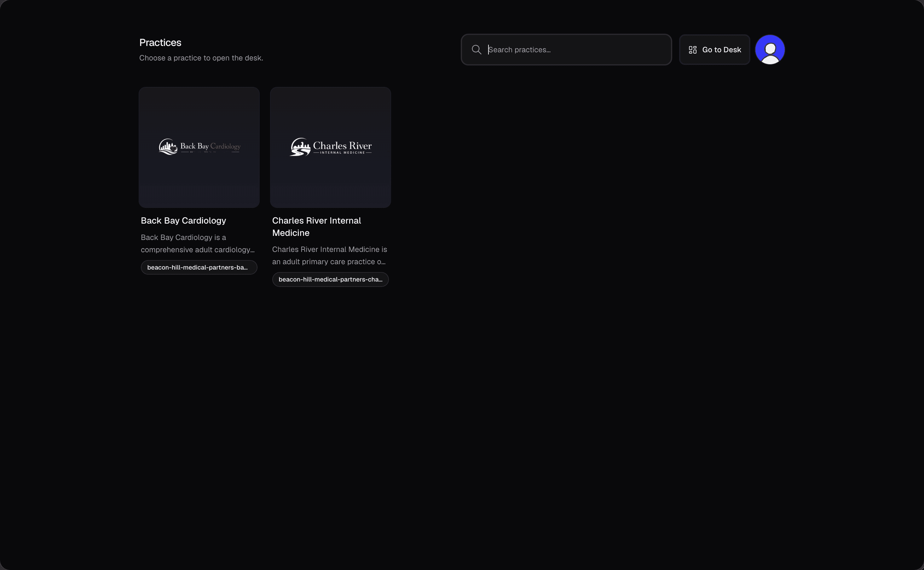Click the beacon-hill-medical-partners-cha… slug badge
This screenshot has width=924, height=570.
(330, 279)
